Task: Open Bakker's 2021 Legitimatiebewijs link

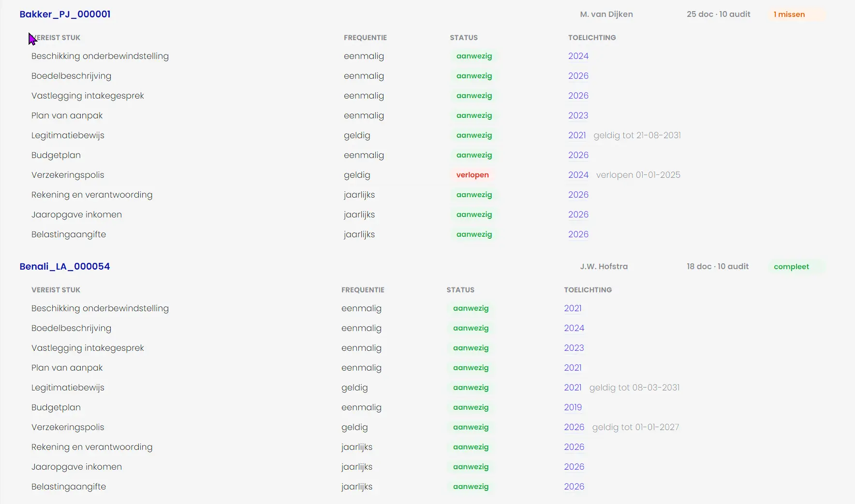Action: pos(577,135)
